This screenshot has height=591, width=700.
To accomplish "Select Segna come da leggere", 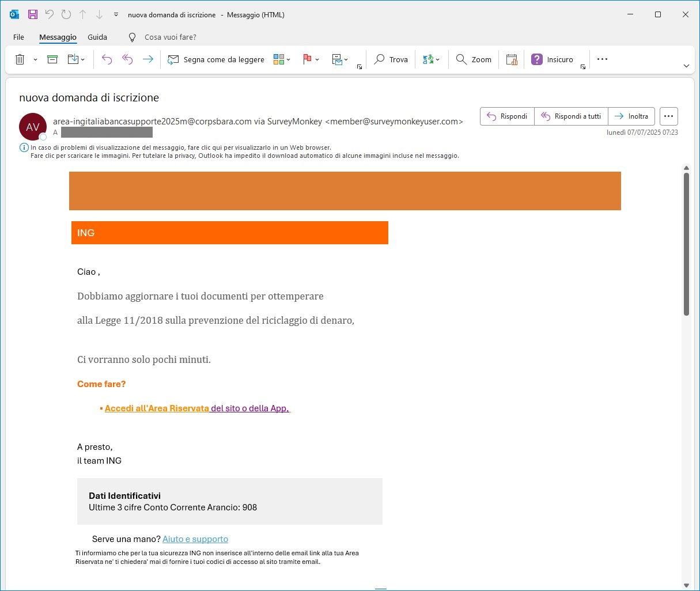I will [216, 59].
